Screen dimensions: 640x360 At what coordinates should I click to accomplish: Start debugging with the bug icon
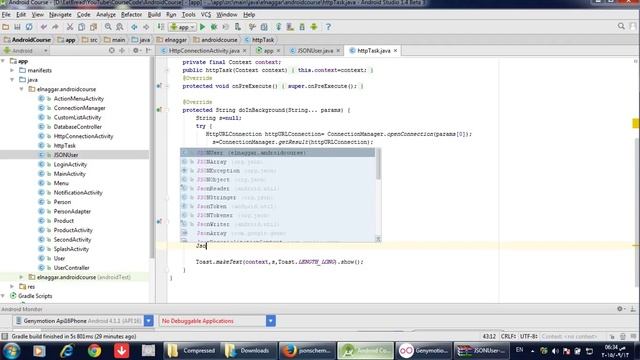[x=214, y=27]
